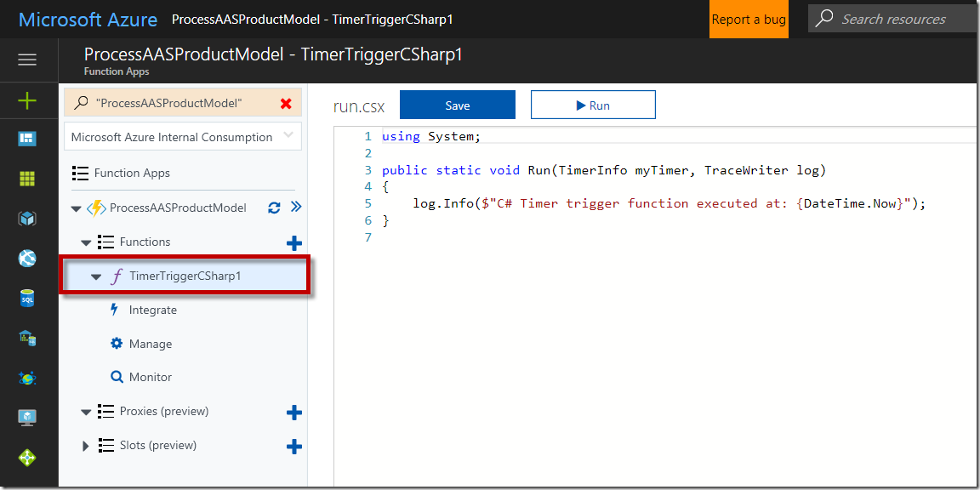Add a new proxy with the plus icon
Viewport: 980px width, 490px height.
point(294,413)
